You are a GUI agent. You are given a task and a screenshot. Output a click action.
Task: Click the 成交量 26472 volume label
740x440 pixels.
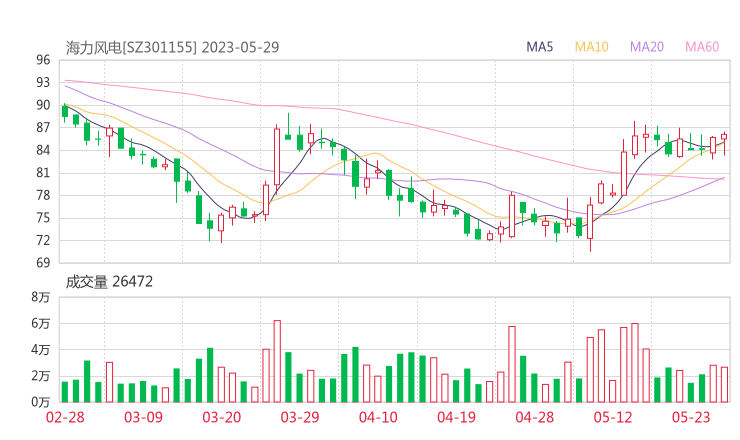pyautogui.click(x=109, y=282)
